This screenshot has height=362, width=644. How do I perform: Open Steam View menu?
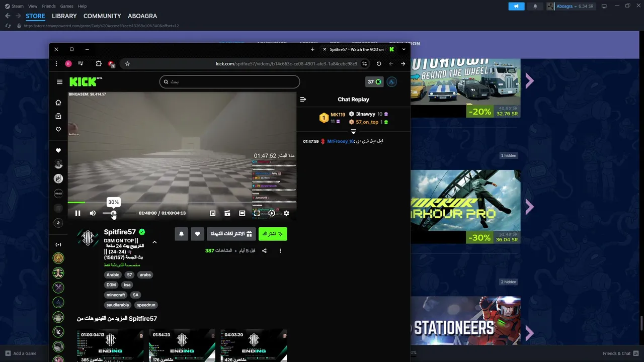(33, 6)
